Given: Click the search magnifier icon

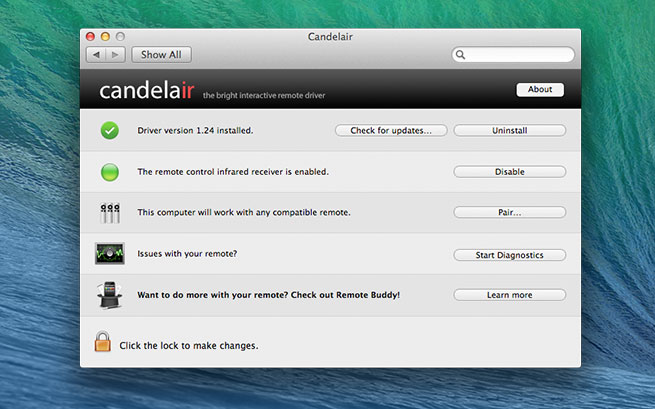Looking at the screenshot, I should click(460, 55).
